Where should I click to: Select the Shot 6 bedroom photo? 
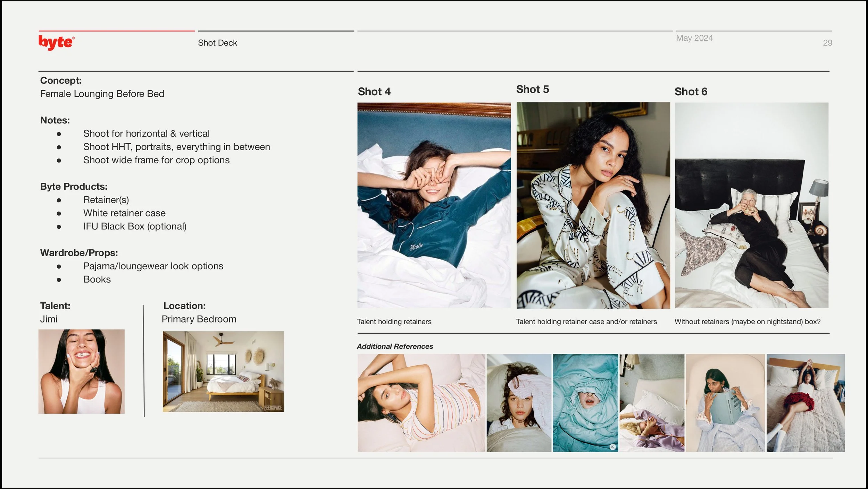[751, 205]
